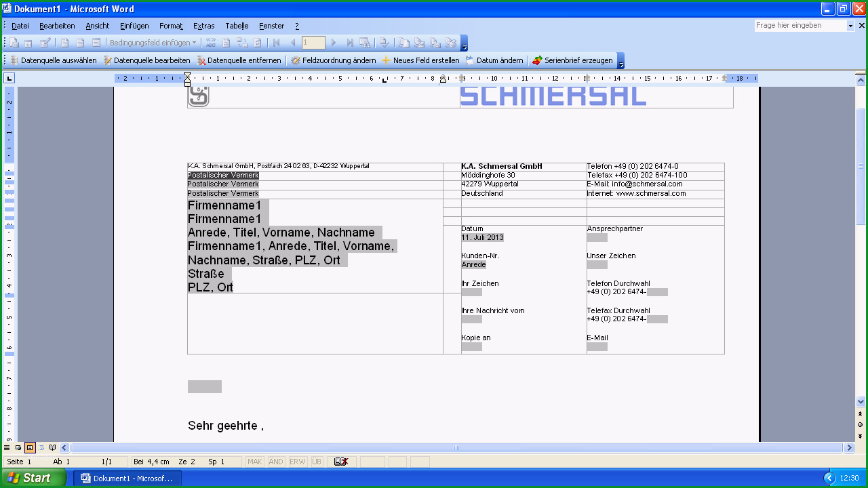The image size is (868, 488).
Task: Open the Einfügen menu
Action: [134, 26]
